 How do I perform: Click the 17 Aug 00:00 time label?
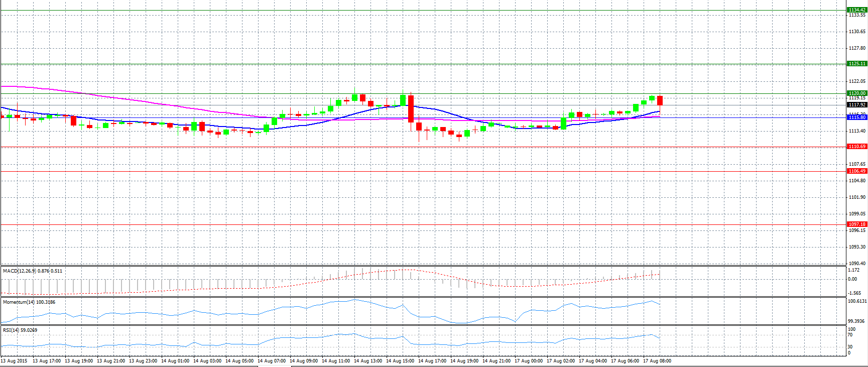pos(529,361)
